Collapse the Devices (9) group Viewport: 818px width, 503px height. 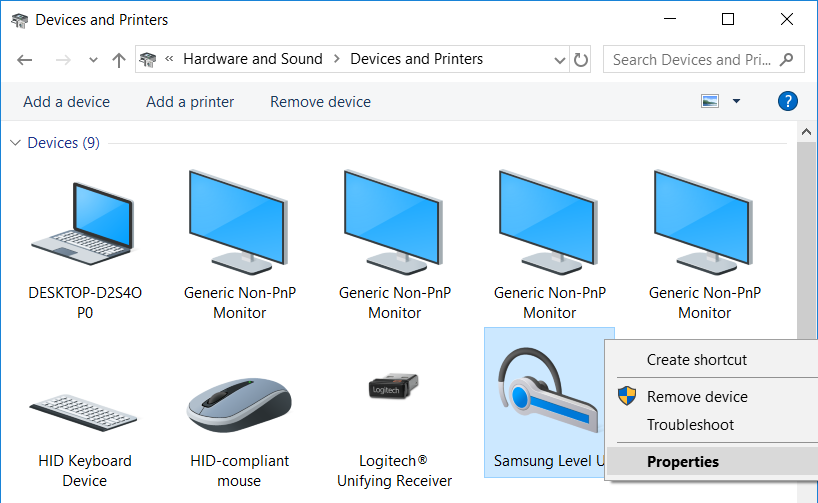tap(15, 142)
